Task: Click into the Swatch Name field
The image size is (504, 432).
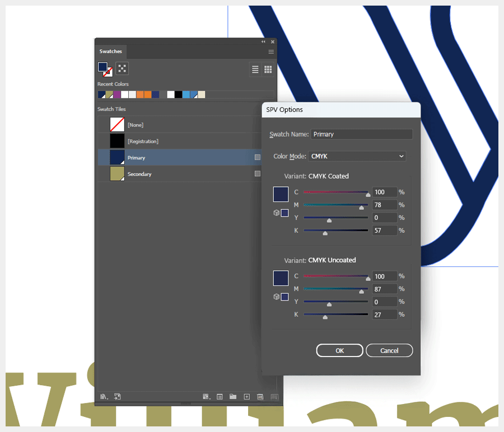Action: pos(361,134)
